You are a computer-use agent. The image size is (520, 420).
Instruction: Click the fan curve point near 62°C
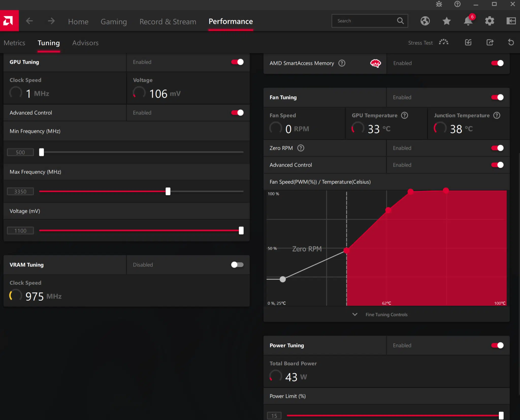coord(388,210)
